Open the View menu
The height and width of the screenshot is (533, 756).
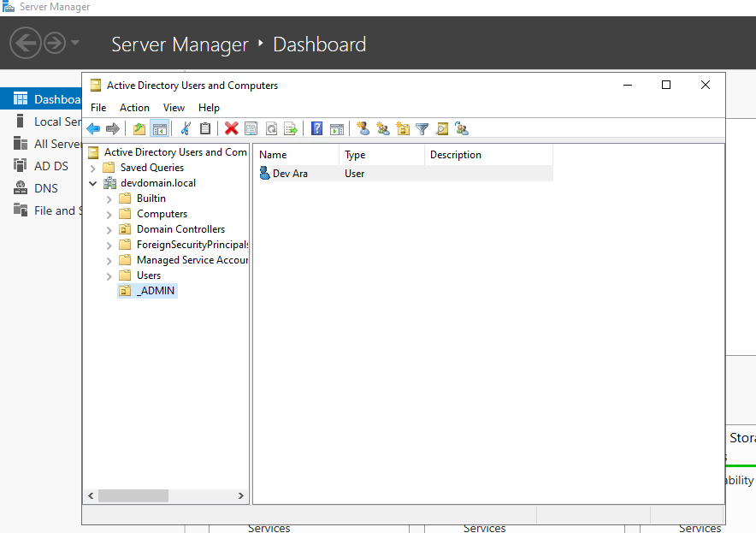[174, 108]
